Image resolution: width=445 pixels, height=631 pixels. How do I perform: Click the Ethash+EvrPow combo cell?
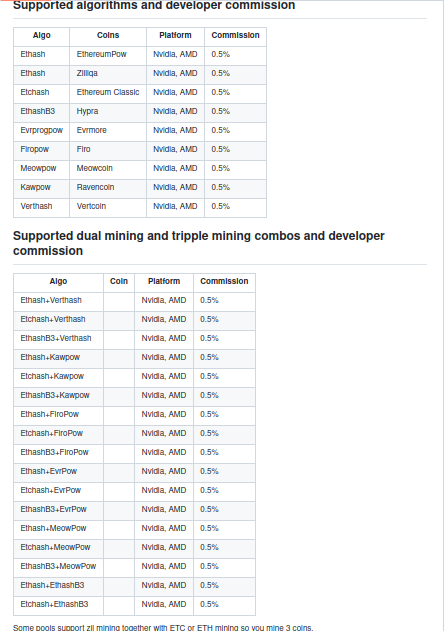coord(58,471)
